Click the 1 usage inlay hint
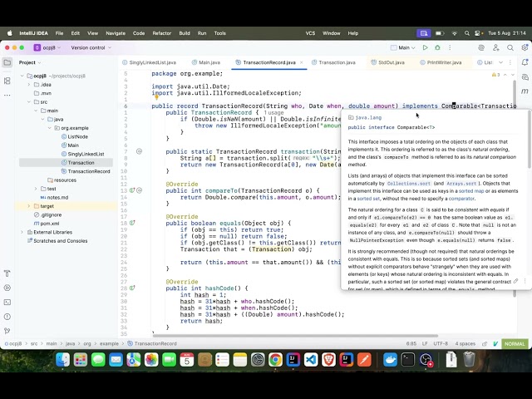 (x=273, y=113)
